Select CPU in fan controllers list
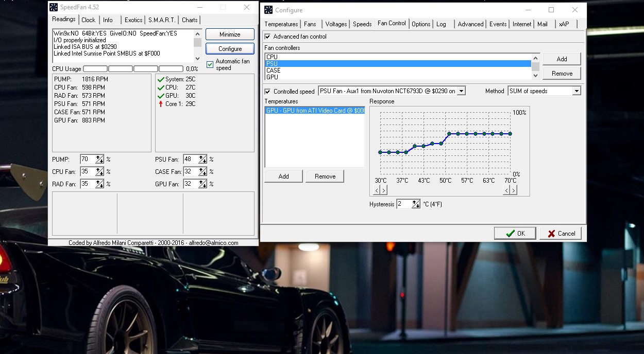This screenshot has width=644, height=354. (x=398, y=57)
